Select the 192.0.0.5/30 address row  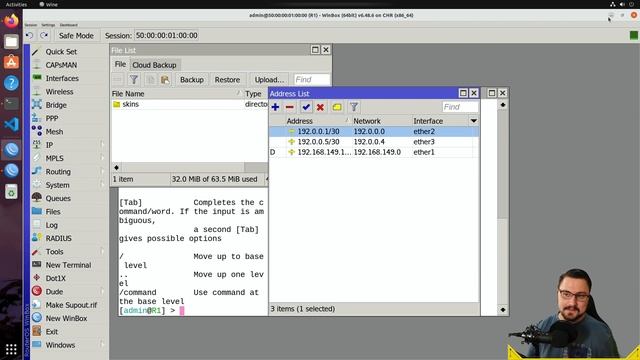[x=373, y=142]
